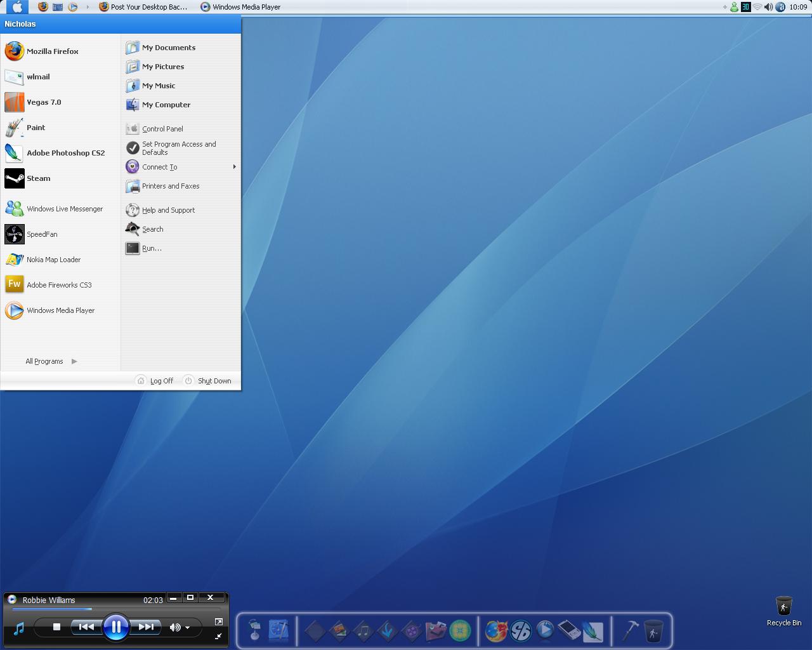Show hidden tray icons with the plus

point(725,7)
